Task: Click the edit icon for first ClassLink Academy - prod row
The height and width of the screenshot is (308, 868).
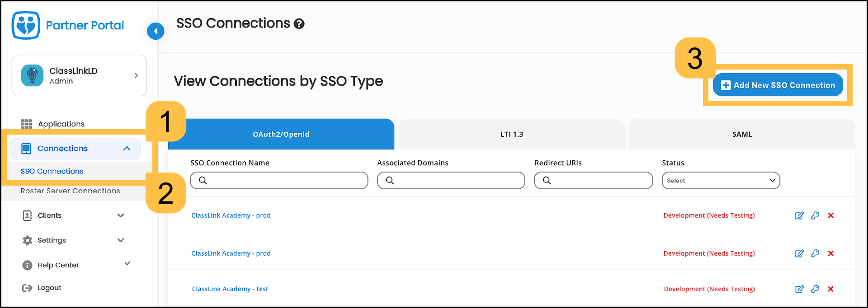Action: (x=799, y=215)
